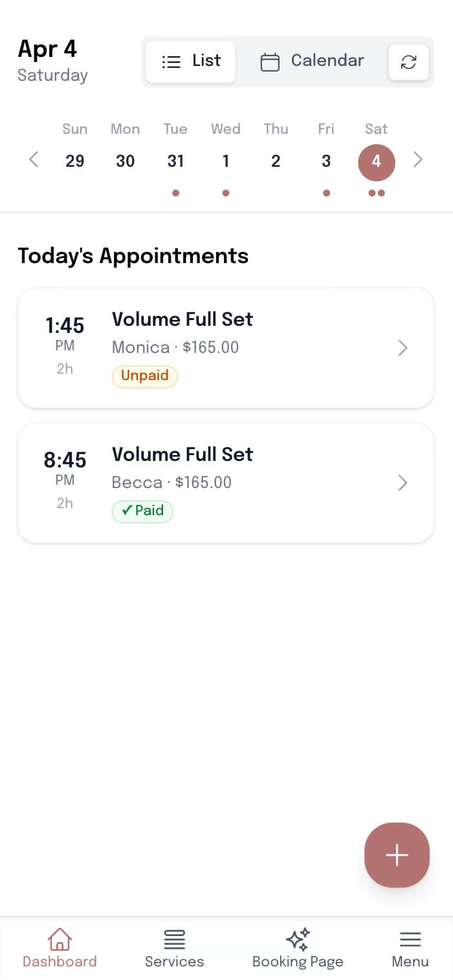Open the Services stack icon

tap(174, 939)
